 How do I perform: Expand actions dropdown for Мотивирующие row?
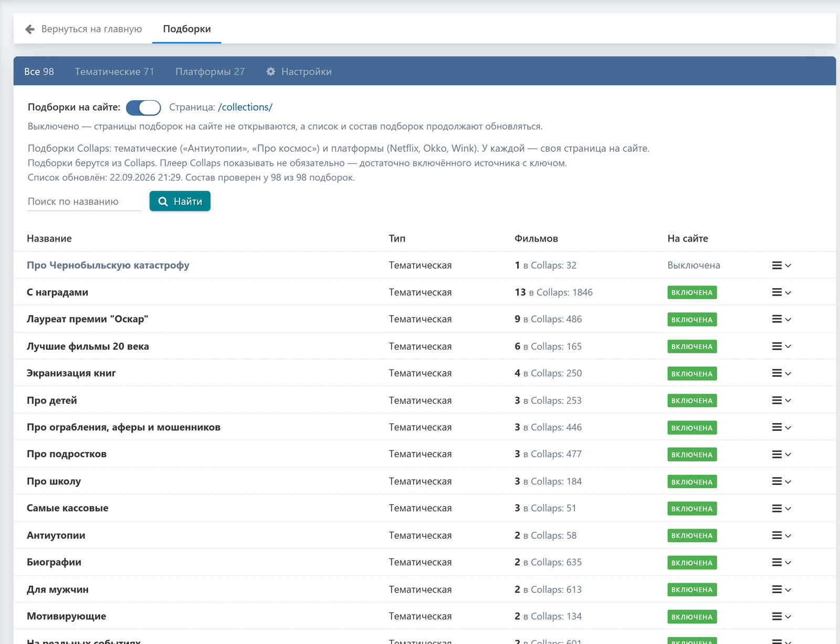coord(781,617)
